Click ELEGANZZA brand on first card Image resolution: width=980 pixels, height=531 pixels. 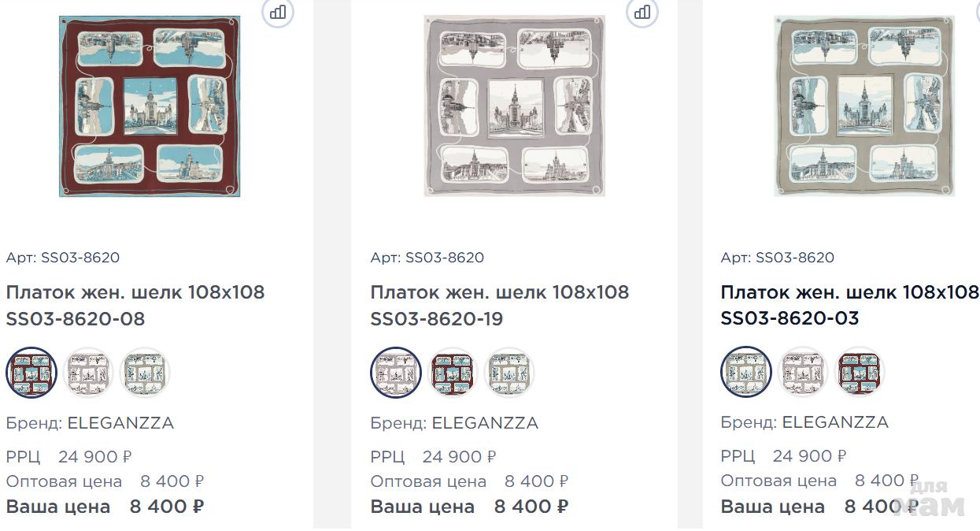coord(120,423)
